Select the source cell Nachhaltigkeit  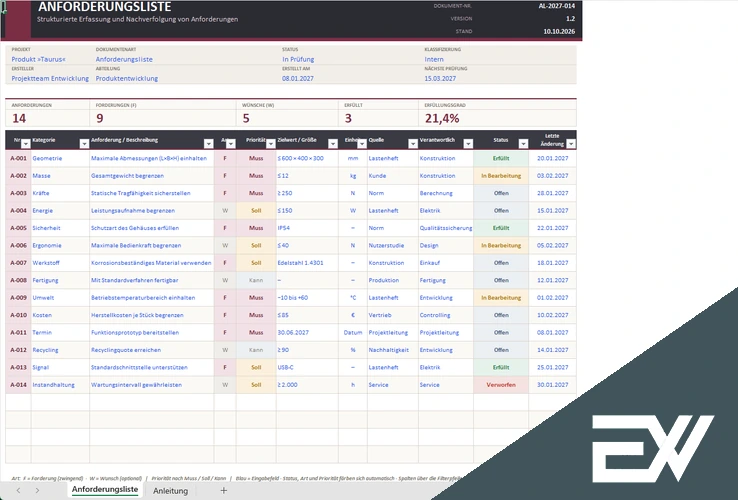coord(393,350)
